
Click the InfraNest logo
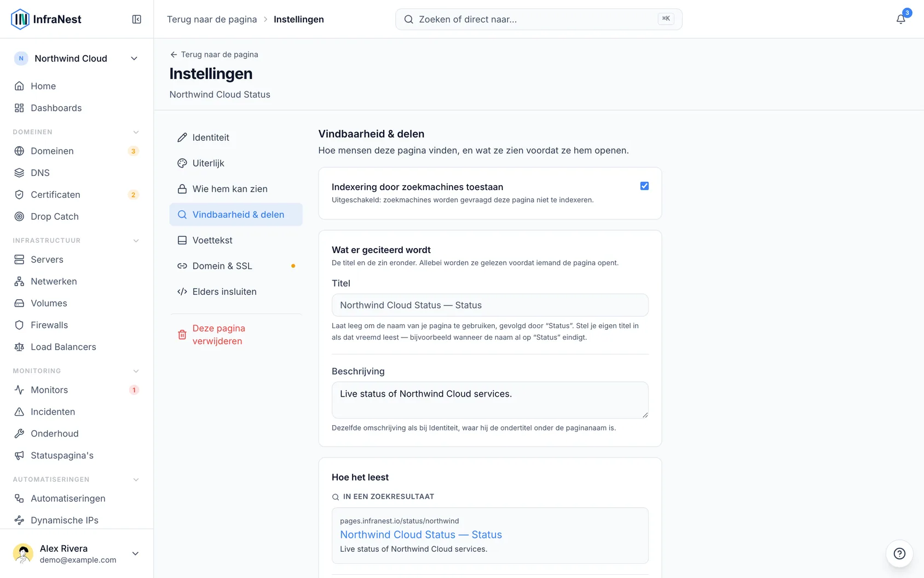coord(47,19)
